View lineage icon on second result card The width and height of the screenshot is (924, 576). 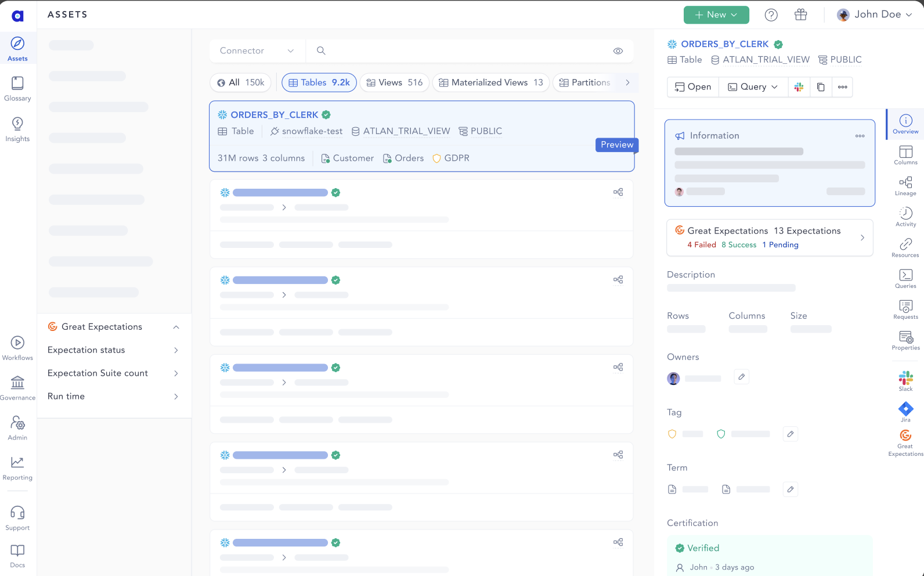point(618,192)
